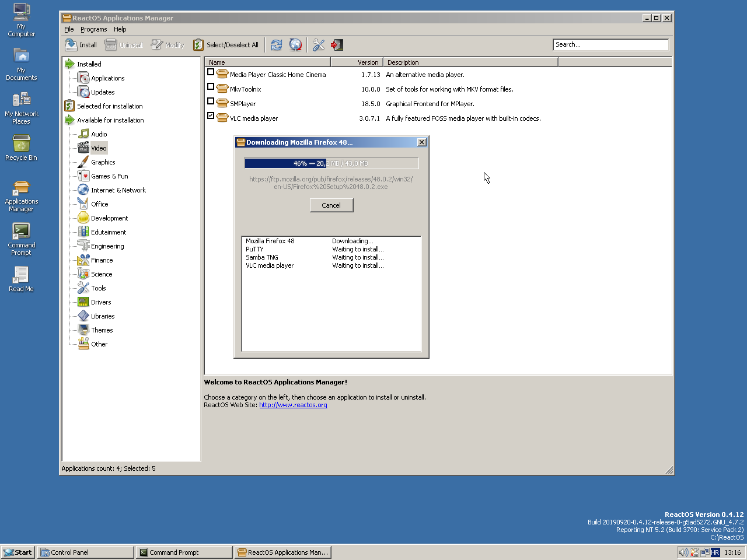The width and height of the screenshot is (747, 560).
Task: Click the Refresh toolbar icon
Action: pyautogui.click(x=277, y=45)
